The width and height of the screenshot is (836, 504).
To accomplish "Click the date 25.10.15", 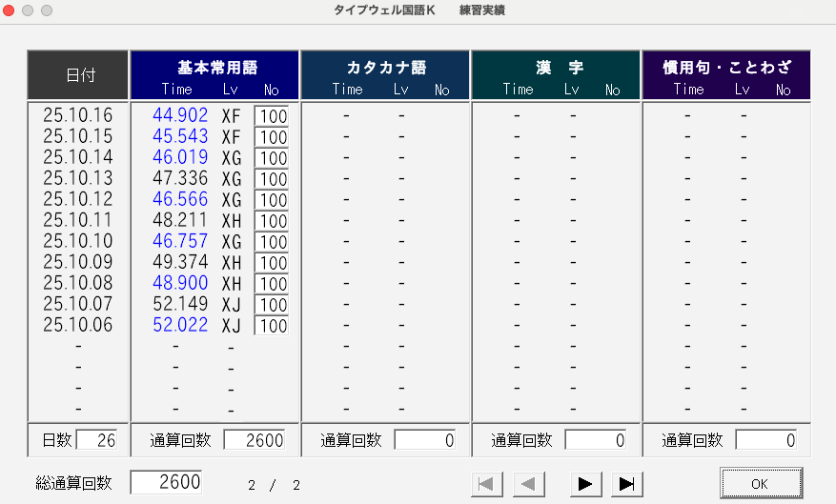I will point(78,136).
